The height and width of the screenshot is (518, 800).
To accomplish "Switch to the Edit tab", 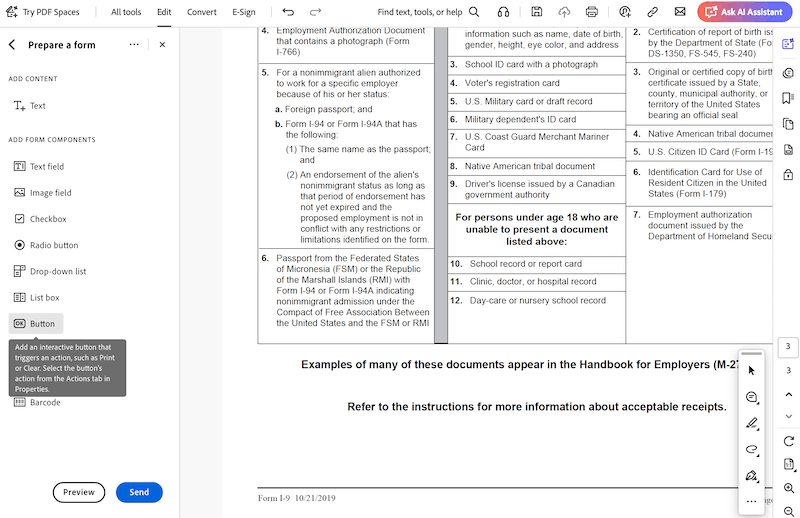I will [x=164, y=12].
